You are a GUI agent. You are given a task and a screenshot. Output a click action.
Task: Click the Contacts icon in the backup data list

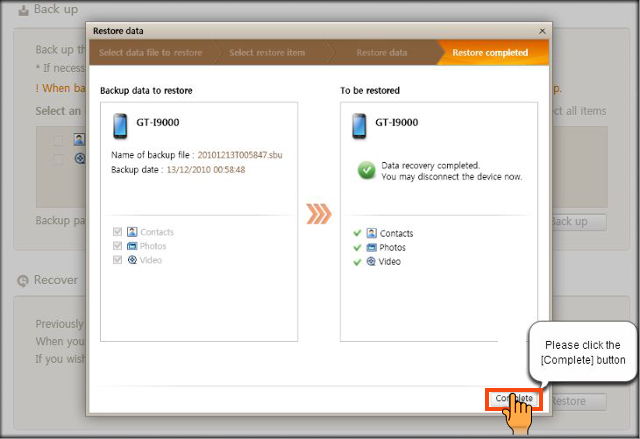[132, 232]
